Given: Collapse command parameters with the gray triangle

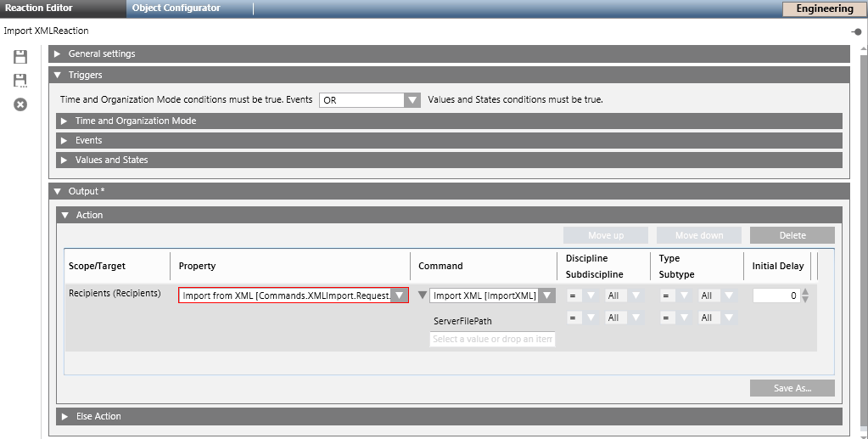Looking at the screenshot, I should coord(422,295).
